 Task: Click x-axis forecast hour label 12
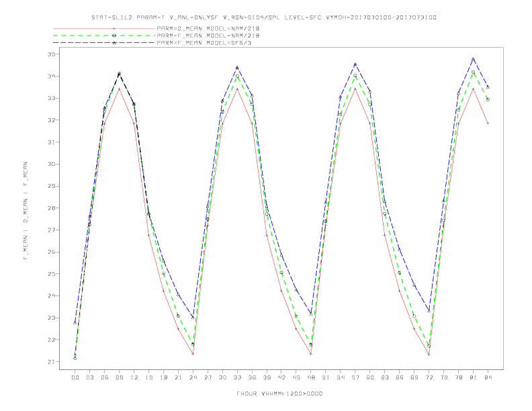134,377
